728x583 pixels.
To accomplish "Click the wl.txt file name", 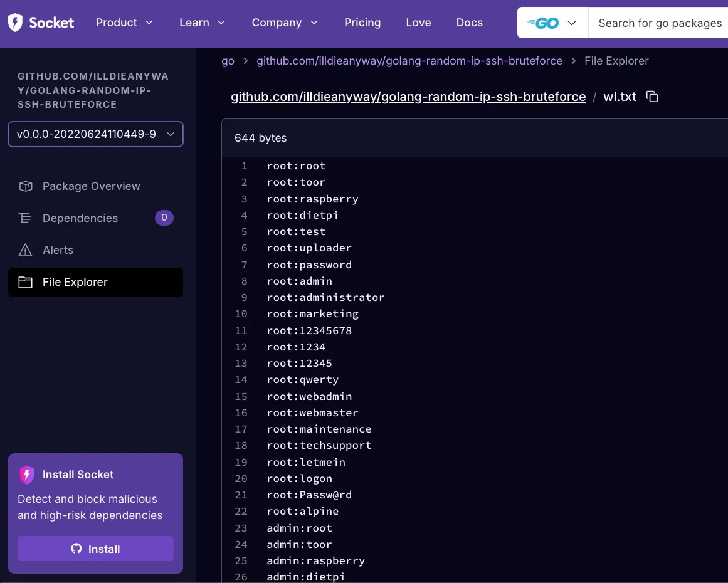I will click(620, 97).
